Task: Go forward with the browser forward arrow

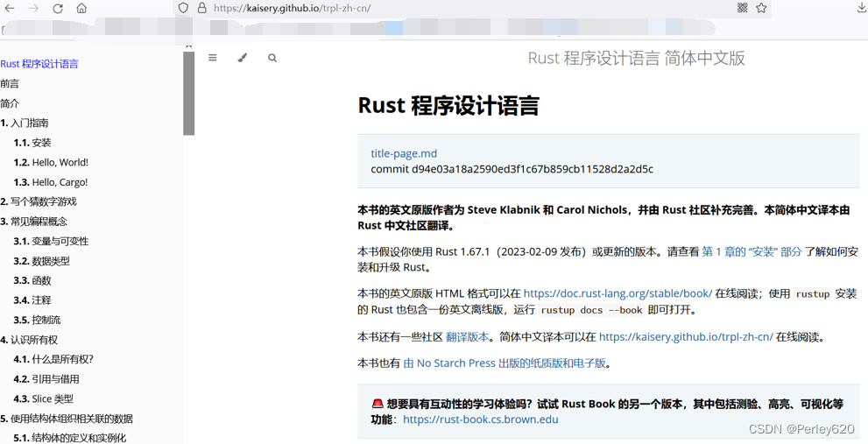Action: (33, 8)
